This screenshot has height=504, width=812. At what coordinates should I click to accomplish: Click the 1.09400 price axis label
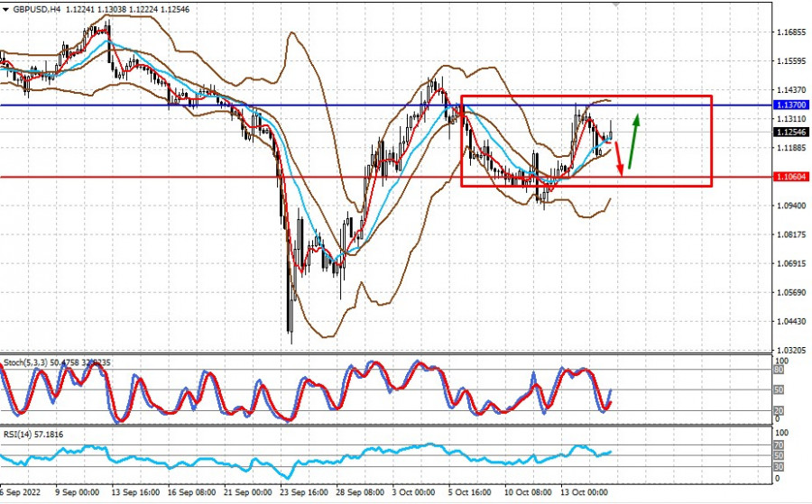click(791, 206)
